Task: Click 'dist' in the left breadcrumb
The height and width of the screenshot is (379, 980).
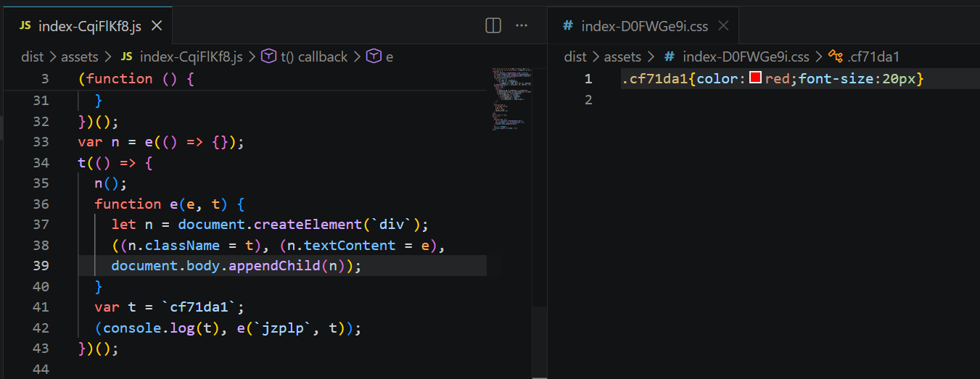Action: 31,57
